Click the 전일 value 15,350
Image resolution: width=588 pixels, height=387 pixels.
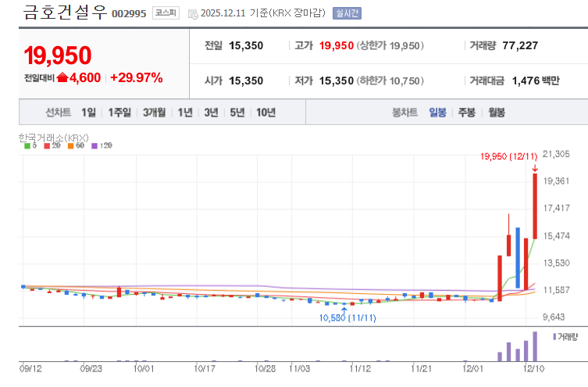(x=246, y=46)
